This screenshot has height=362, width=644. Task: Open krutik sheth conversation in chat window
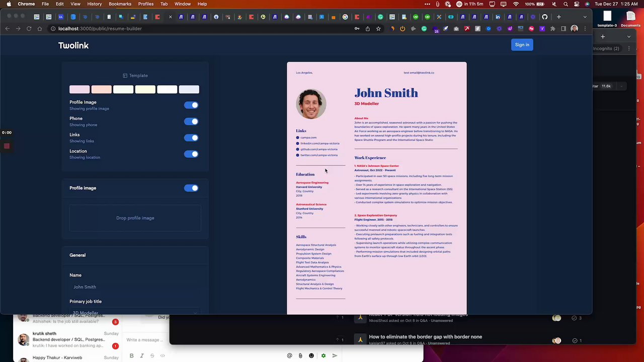[67, 340]
